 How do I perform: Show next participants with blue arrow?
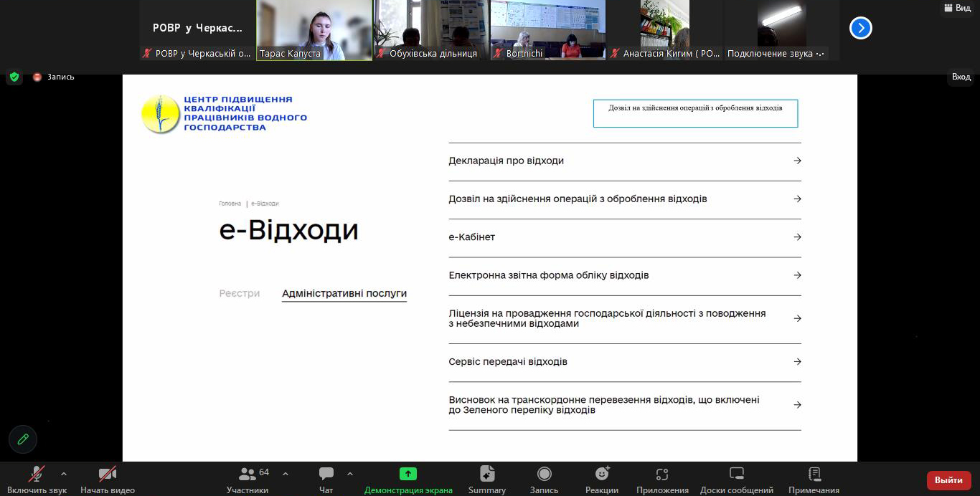(861, 28)
